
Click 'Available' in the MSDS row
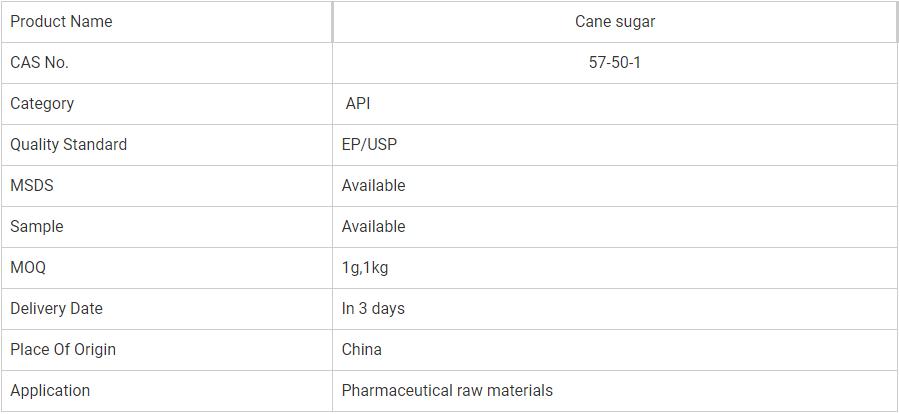(x=373, y=185)
